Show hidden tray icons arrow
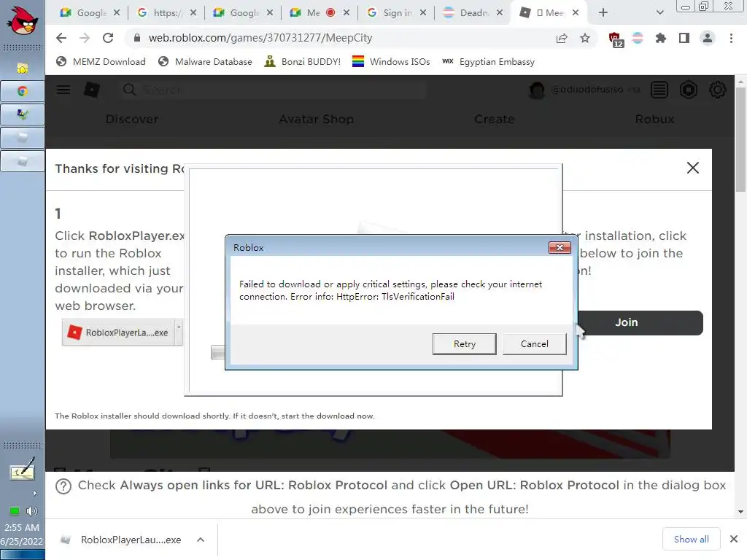Viewport: 747px width, 560px height. point(34,494)
